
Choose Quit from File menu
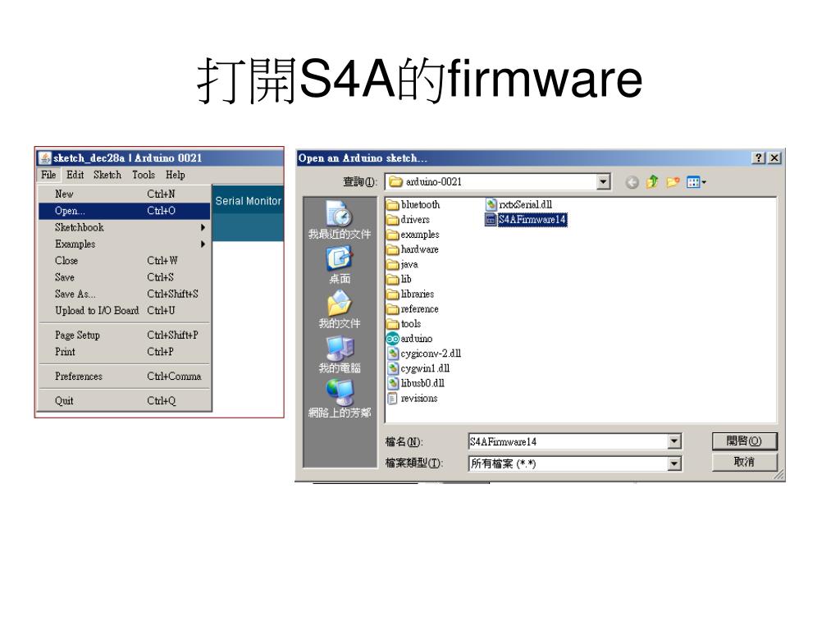coord(125,400)
